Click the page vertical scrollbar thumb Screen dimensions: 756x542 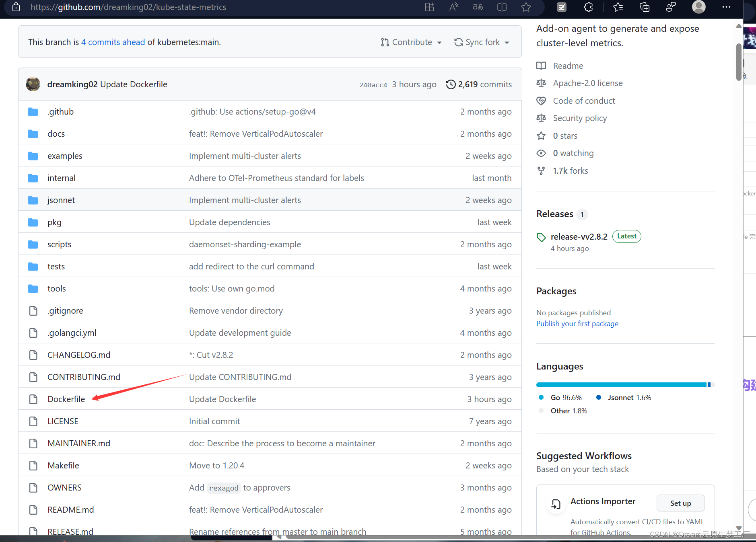(x=739, y=62)
